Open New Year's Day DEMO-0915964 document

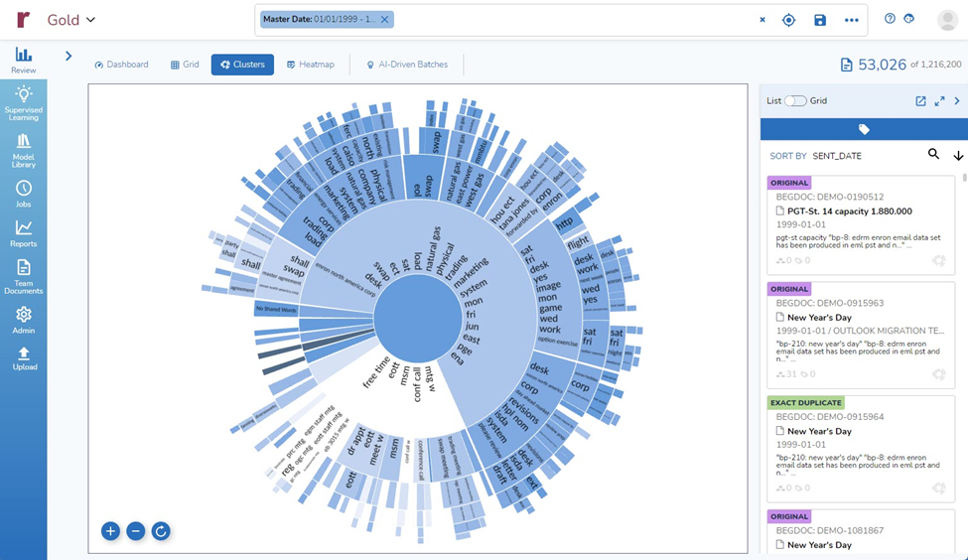pyautogui.click(x=819, y=431)
